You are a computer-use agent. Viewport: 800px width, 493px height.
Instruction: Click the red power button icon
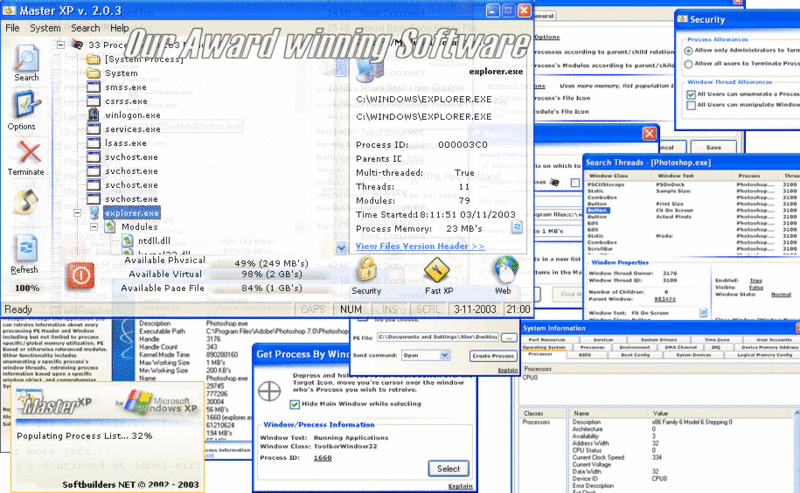tap(81, 276)
